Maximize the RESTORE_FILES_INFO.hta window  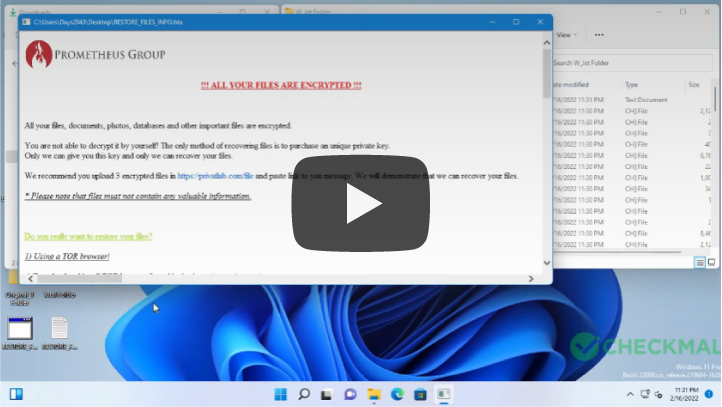[x=516, y=22]
